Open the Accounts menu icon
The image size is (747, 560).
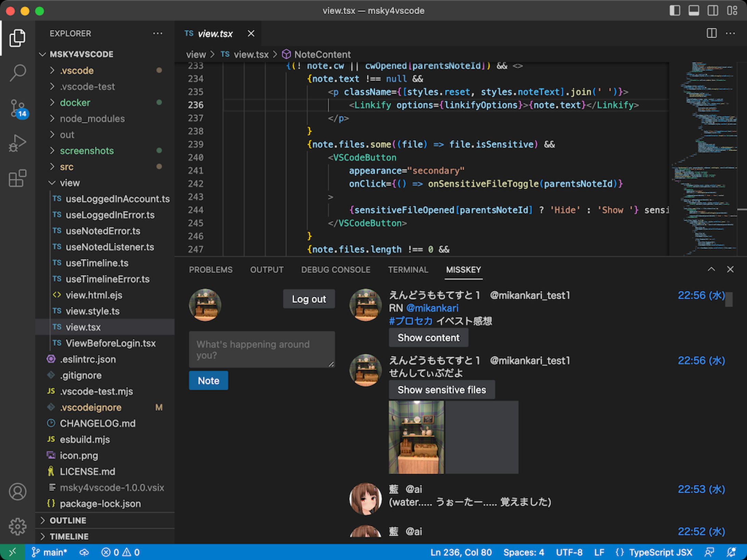(x=17, y=492)
